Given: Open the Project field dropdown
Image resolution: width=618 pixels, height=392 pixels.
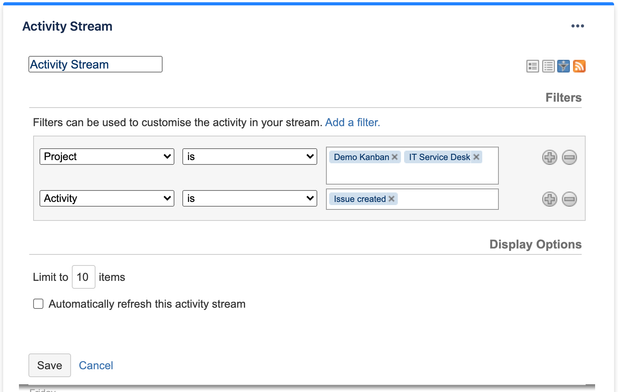Looking at the screenshot, I should [107, 156].
